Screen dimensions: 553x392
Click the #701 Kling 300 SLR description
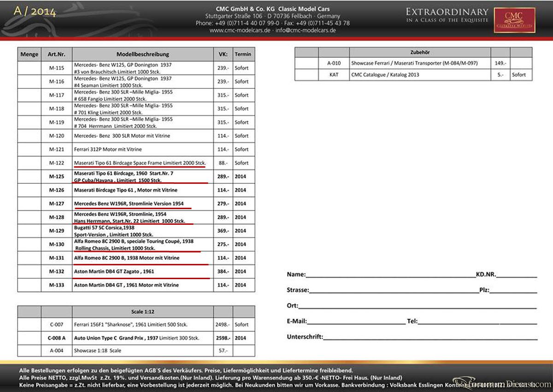(x=124, y=109)
